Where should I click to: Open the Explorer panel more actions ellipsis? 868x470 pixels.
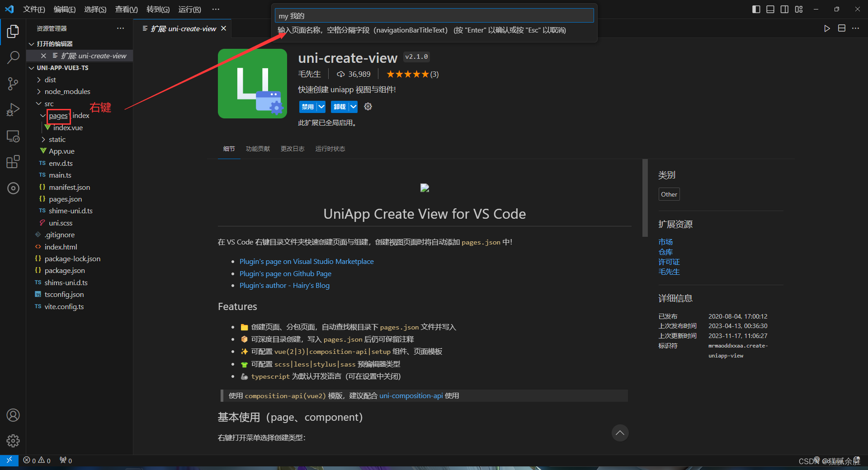[x=120, y=28]
